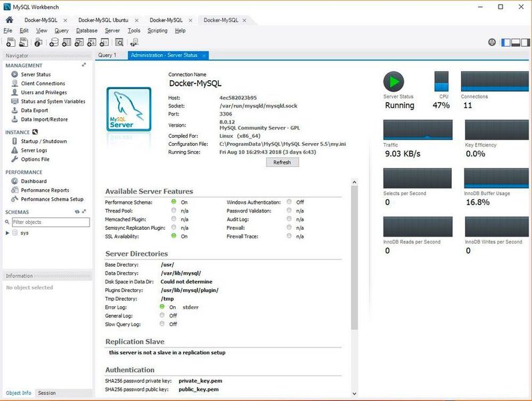Click the Slow Query Log Off indicator

tap(162, 323)
